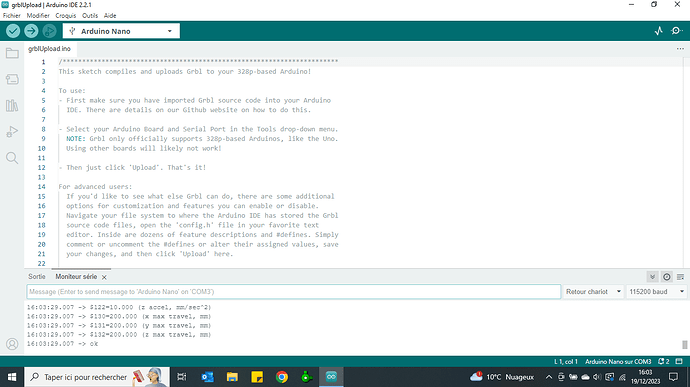690x387 pixels.
Task: Toggle autoscroll in serial monitor
Action: (653, 276)
